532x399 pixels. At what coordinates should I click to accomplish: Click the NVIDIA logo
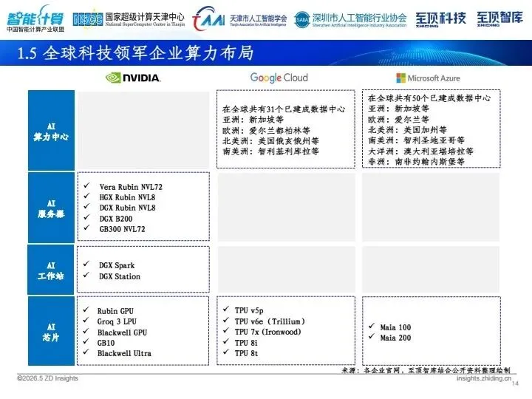133,78
